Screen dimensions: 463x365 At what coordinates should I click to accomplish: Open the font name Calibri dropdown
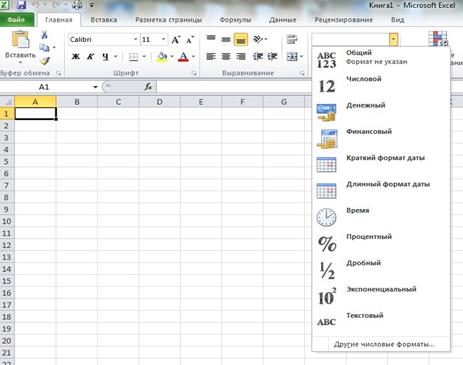click(136, 39)
